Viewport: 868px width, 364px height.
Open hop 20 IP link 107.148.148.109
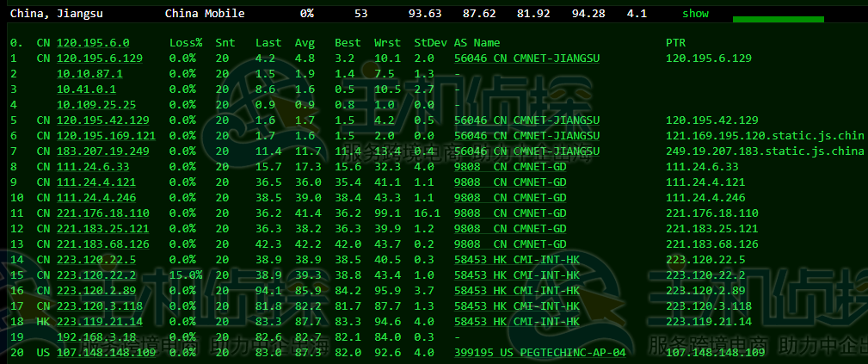click(x=107, y=353)
